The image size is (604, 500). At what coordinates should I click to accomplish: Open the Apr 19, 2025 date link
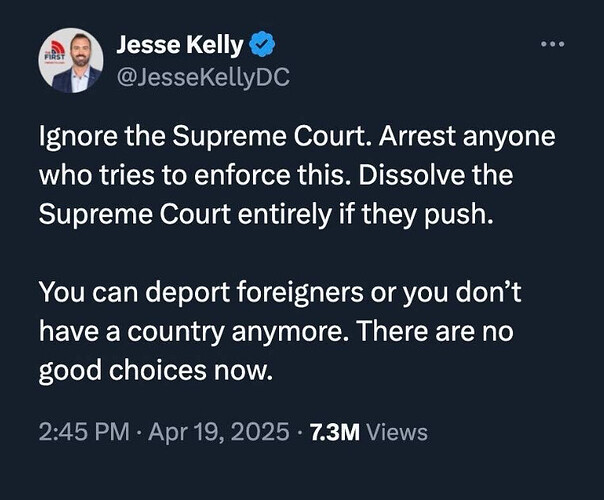[x=219, y=431]
